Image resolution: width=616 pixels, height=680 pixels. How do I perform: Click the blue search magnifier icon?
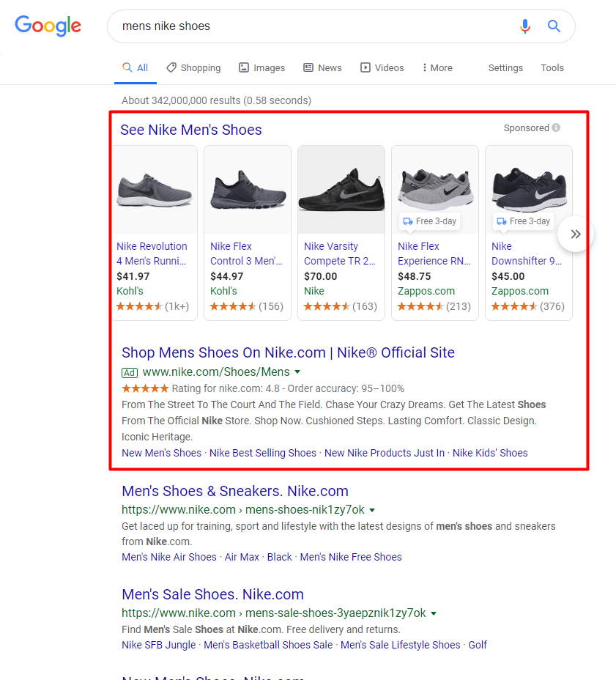pos(554,26)
